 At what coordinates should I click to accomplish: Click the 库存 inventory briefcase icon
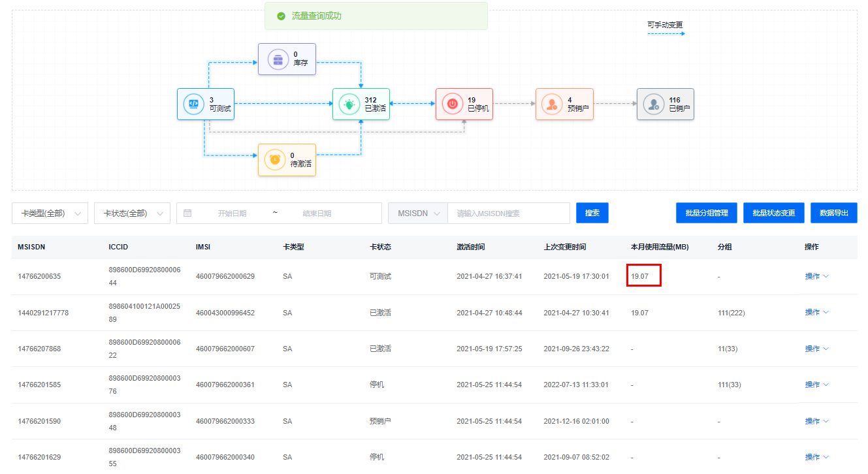click(x=278, y=59)
